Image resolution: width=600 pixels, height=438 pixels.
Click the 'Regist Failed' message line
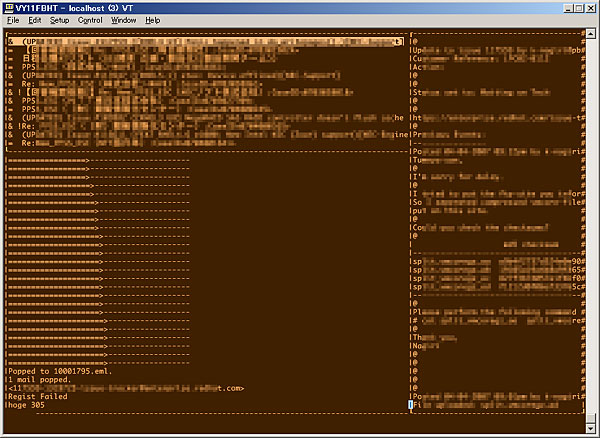tap(38, 396)
